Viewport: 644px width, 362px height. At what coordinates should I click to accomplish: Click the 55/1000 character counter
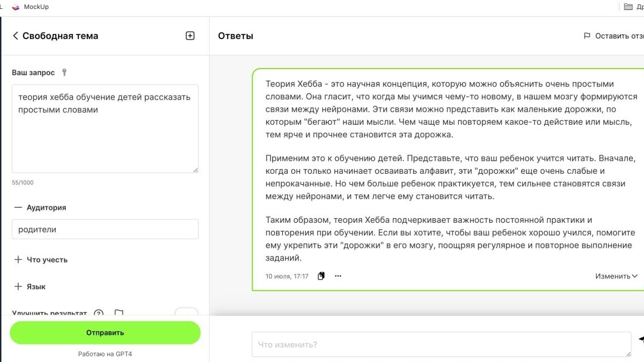tap(23, 183)
